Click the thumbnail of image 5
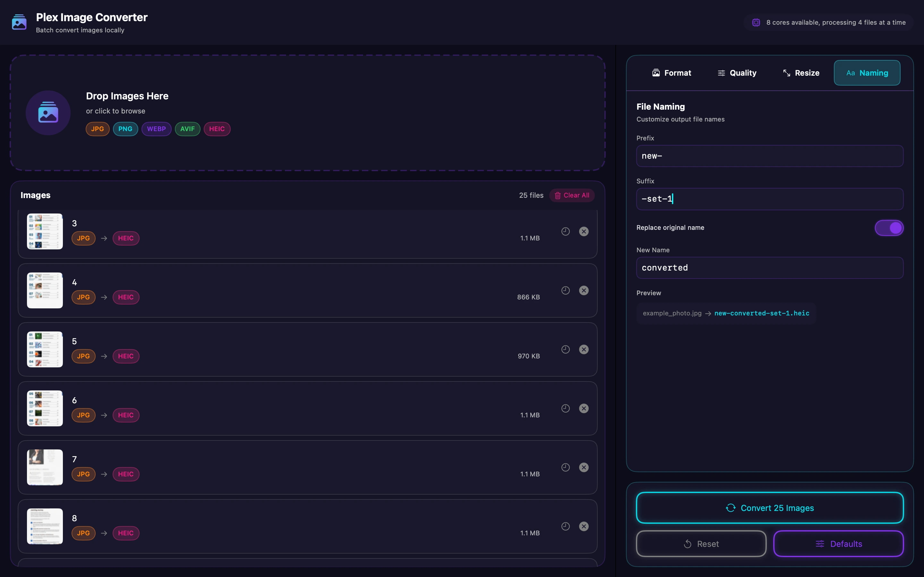The height and width of the screenshot is (577, 924). (x=44, y=349)
